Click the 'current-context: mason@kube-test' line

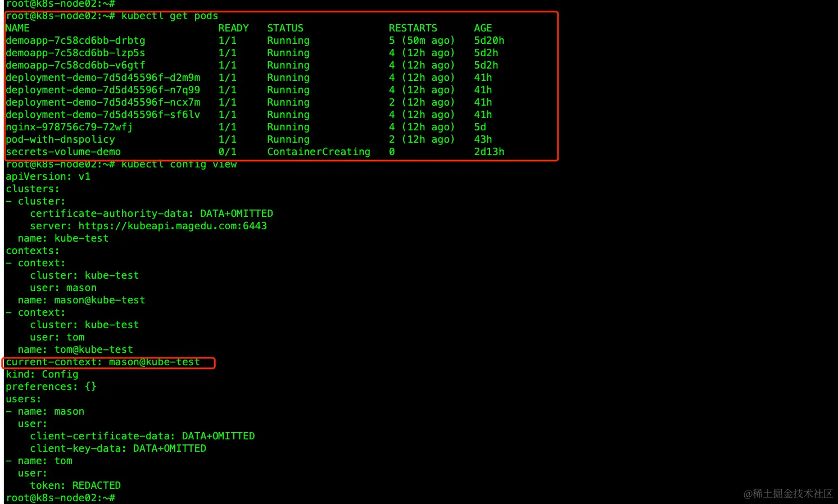[x=103, y=362]
